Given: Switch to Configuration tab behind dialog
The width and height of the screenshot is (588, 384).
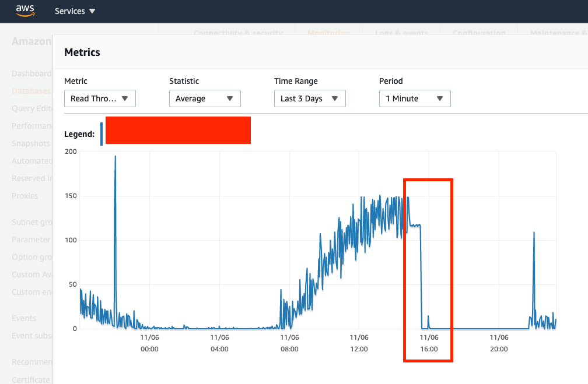Looking at the screenshot, I should click(x=479, y=32).
